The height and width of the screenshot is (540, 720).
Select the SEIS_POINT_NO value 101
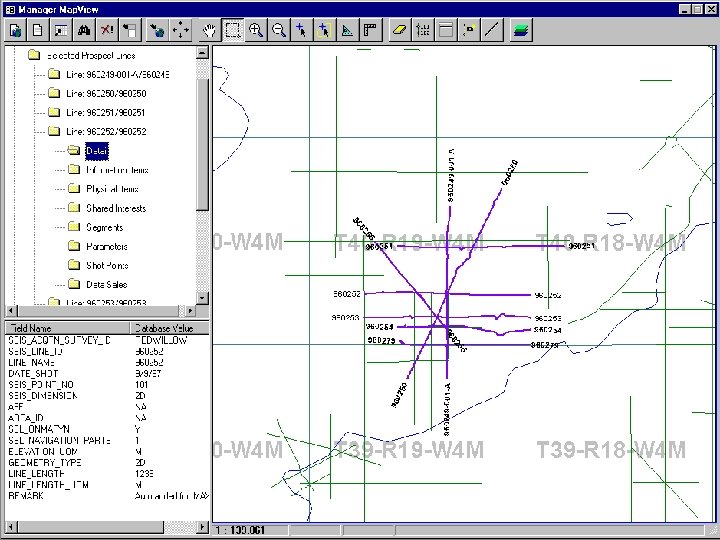click(x=142, y=385)
